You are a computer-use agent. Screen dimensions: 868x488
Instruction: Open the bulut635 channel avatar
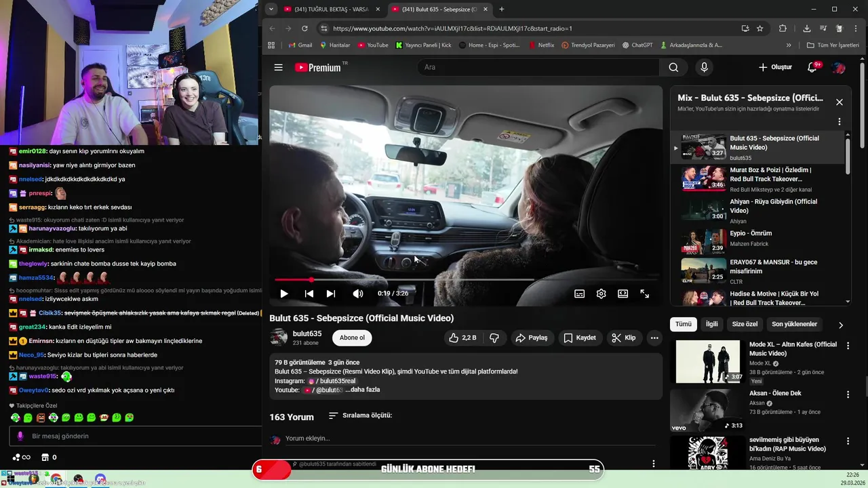click(279, 338)
